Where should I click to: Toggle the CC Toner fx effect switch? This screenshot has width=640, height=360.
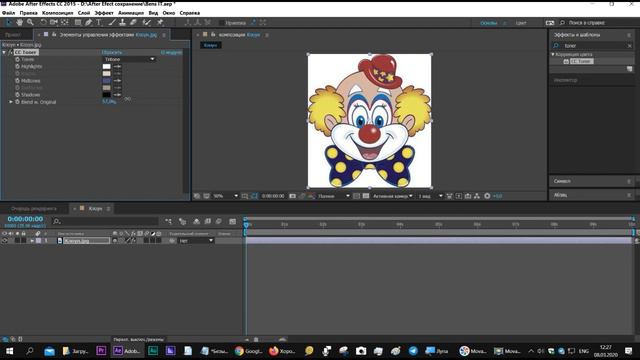tap(10, 52)
